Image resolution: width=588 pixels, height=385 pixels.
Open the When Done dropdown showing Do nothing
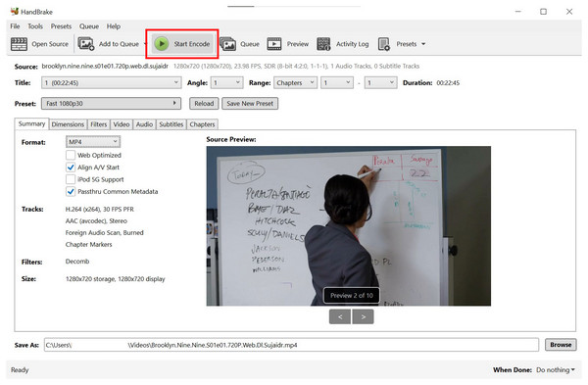point(556,369)
